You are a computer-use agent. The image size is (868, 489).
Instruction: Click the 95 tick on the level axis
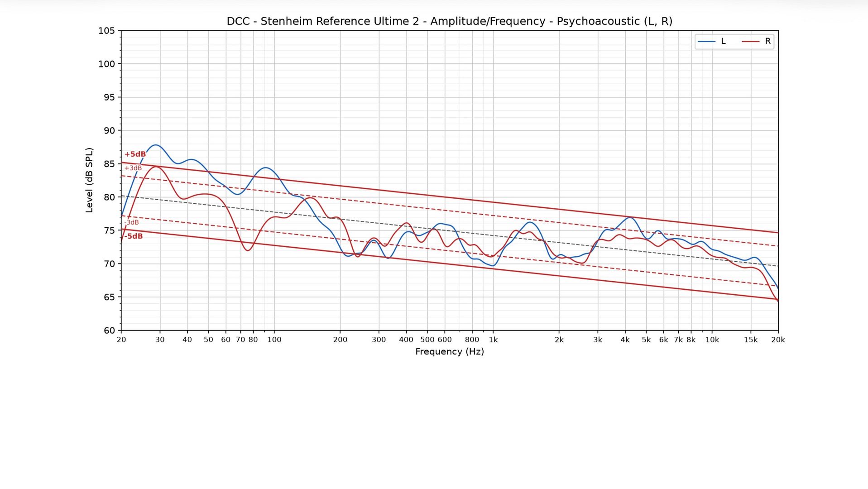[x=110, y=97]
